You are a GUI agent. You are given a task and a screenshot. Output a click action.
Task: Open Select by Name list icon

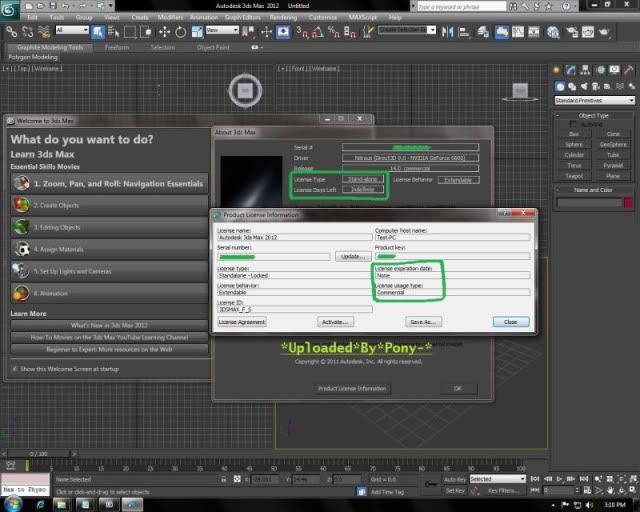point(114,32)
